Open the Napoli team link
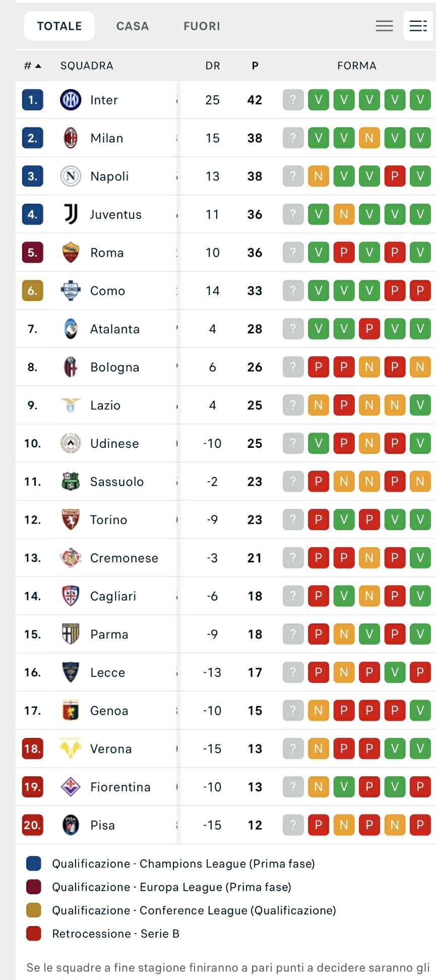This screenshot has height=980, width=436. (109, 176)
